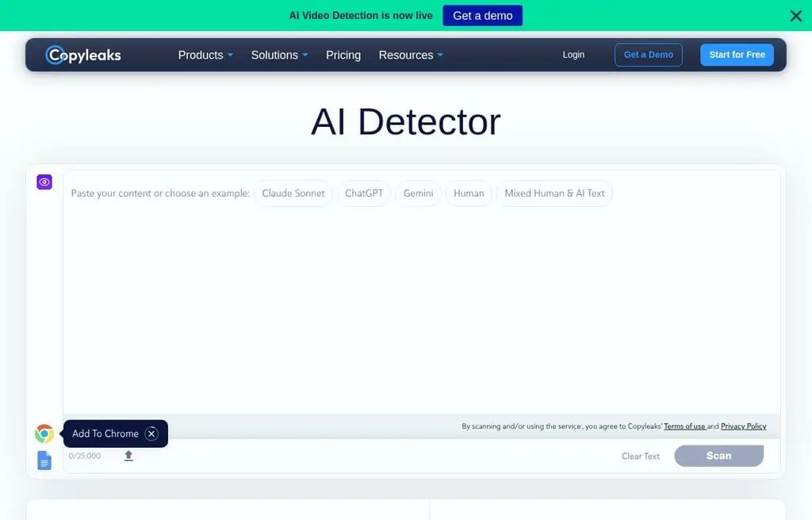Click the Copyleaks logo
Screen dimensions: 812x520
pyautogui.click(x=83, y=55)
